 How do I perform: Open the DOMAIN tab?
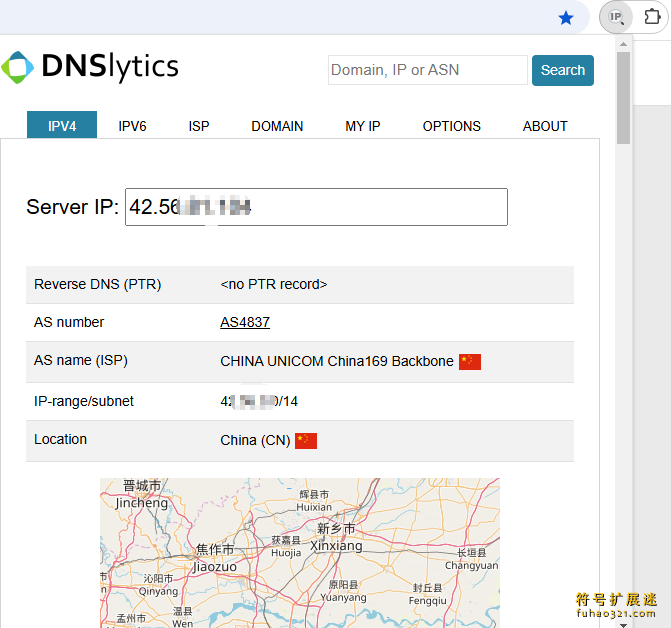click(277, 126)
